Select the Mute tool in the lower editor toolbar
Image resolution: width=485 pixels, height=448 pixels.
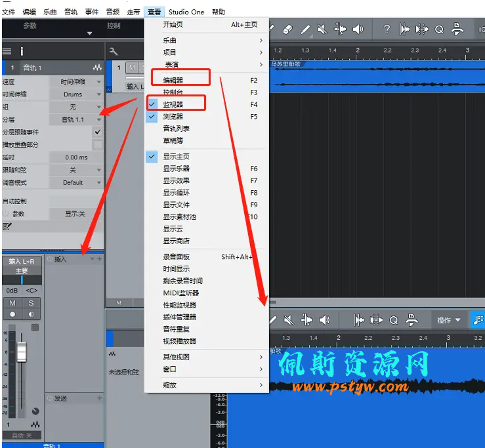point(289,320)
